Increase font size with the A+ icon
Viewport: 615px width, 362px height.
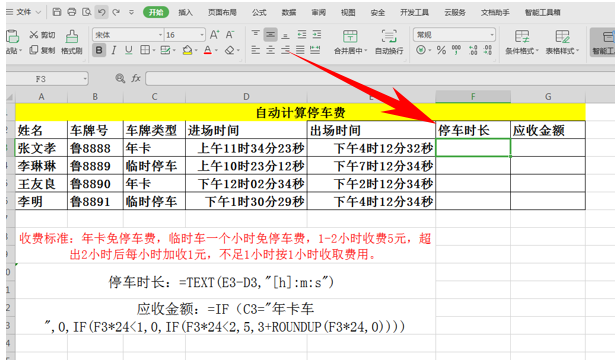pos(215,35)
